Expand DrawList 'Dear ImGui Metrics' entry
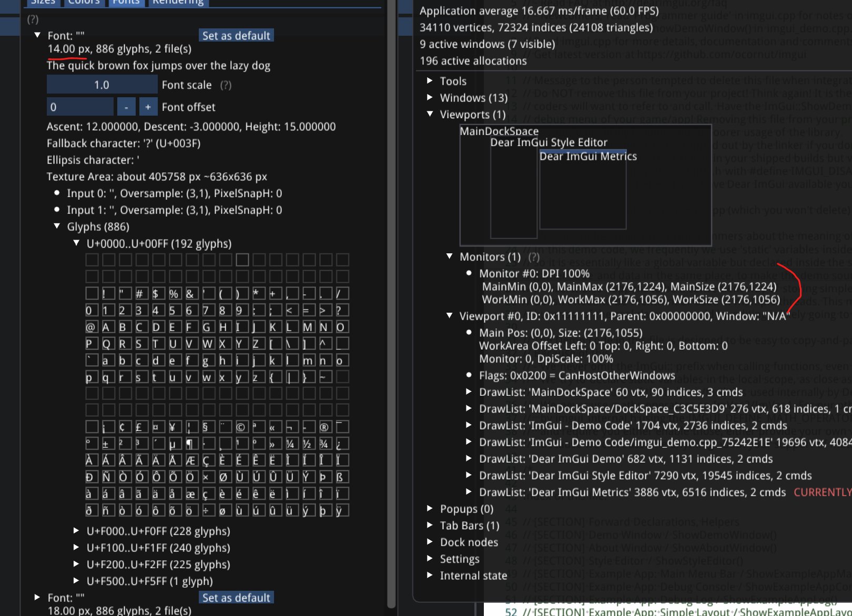This screenshot has width=852, height=616. [469, 492]
